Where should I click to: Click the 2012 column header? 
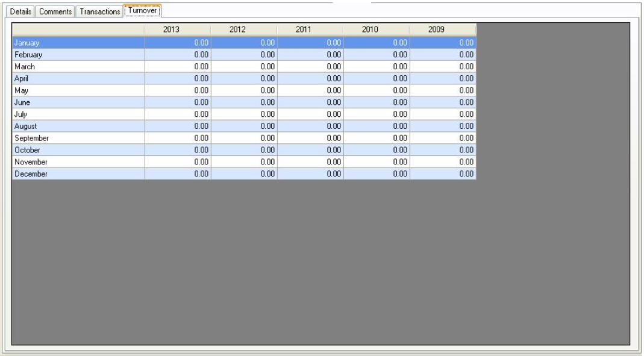(244, 30)
